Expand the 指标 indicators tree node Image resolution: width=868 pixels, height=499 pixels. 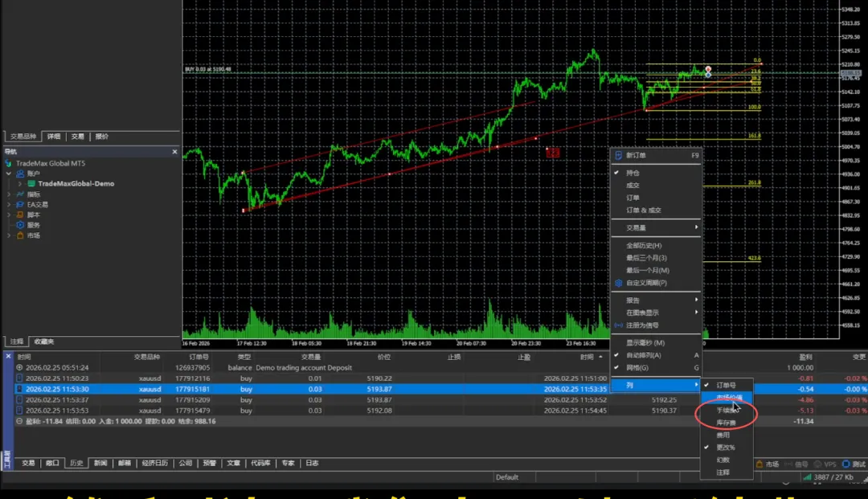(10, 194)
